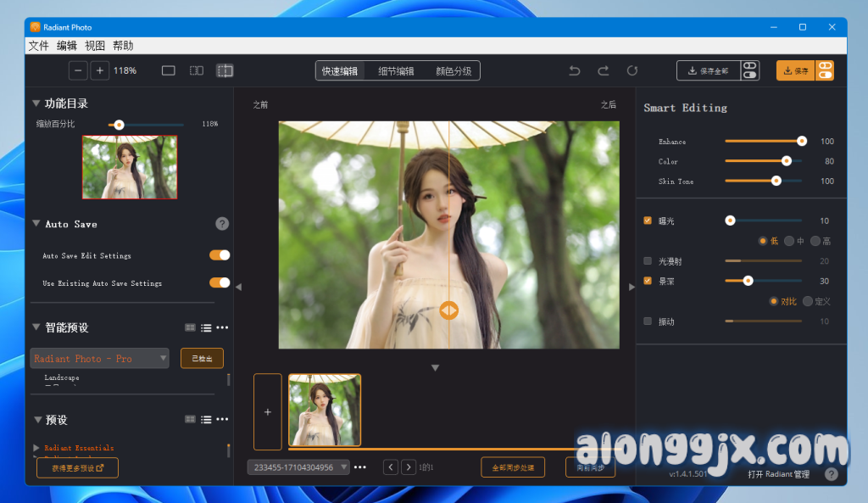Select the 中 radio option
This screenshot has height=503, width=868.
pos(789,241)
